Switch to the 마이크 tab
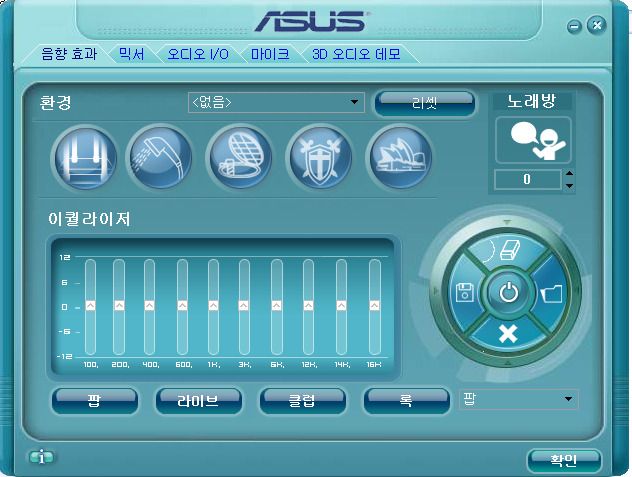The width and height of the screenshot is (632, 477). point(270,54)
